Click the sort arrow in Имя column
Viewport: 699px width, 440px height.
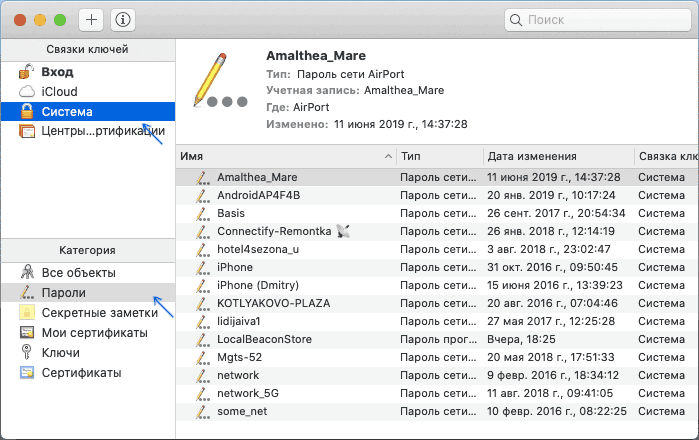[x=388, y=156]
